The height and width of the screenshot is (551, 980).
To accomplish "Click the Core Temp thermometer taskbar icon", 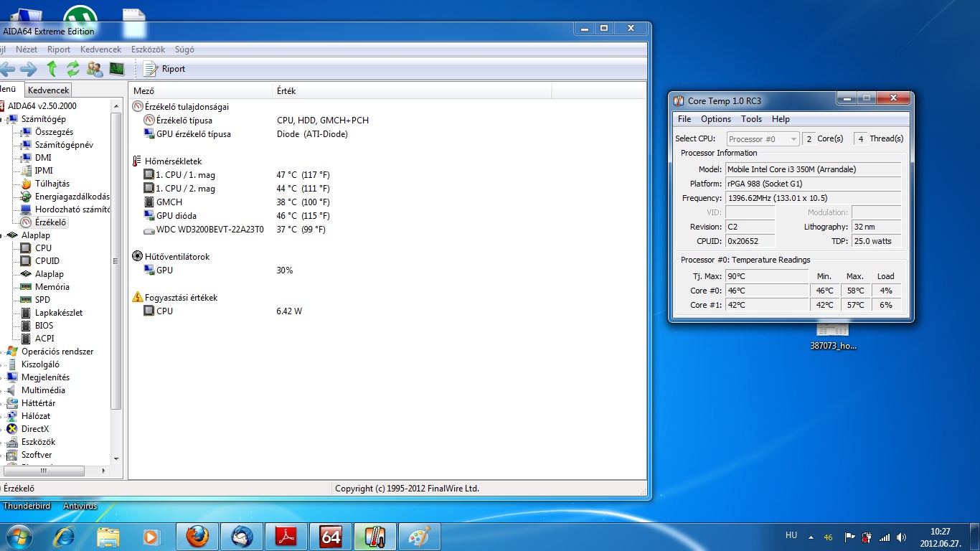I will 374,537.
